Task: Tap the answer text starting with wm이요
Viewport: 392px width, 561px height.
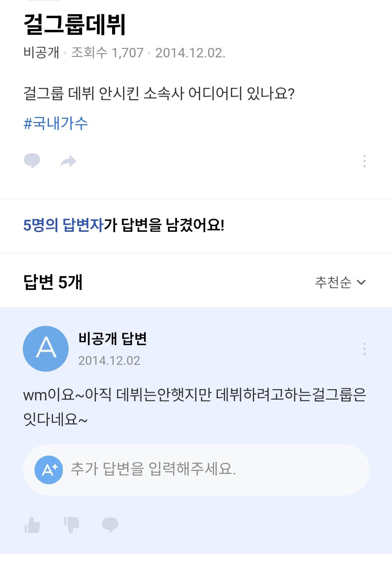Action: point(195,407)
